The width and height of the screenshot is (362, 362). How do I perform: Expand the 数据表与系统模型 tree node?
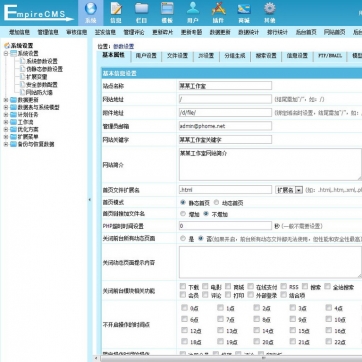point(6,107)
